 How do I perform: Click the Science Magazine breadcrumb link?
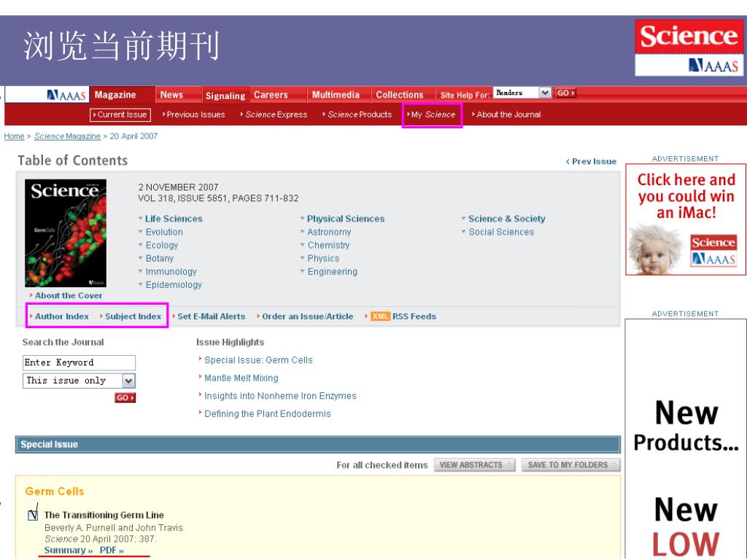67,136
